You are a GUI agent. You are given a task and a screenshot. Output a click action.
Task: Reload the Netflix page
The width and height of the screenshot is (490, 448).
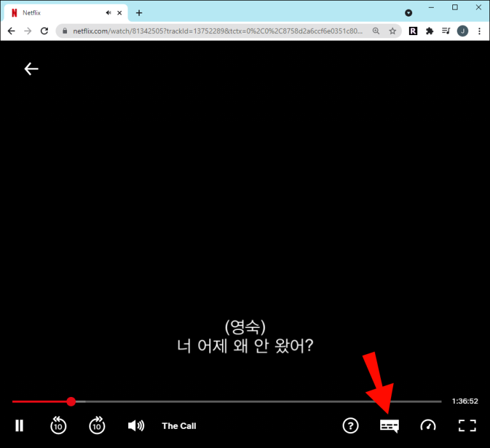[45, 31]
